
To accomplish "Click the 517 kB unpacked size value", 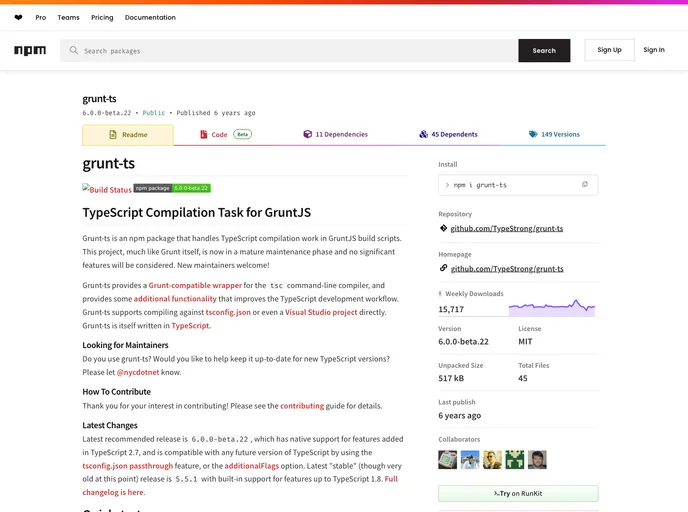I will tap(451, 378).
